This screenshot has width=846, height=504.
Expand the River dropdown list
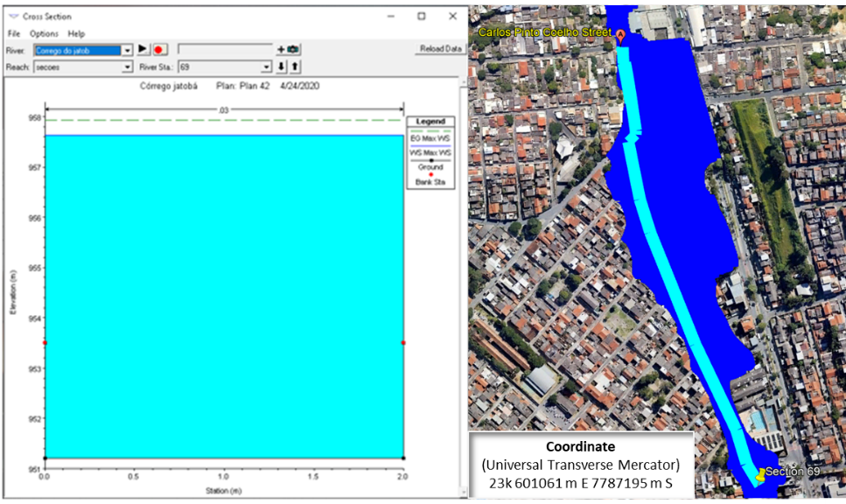(128, 50)
